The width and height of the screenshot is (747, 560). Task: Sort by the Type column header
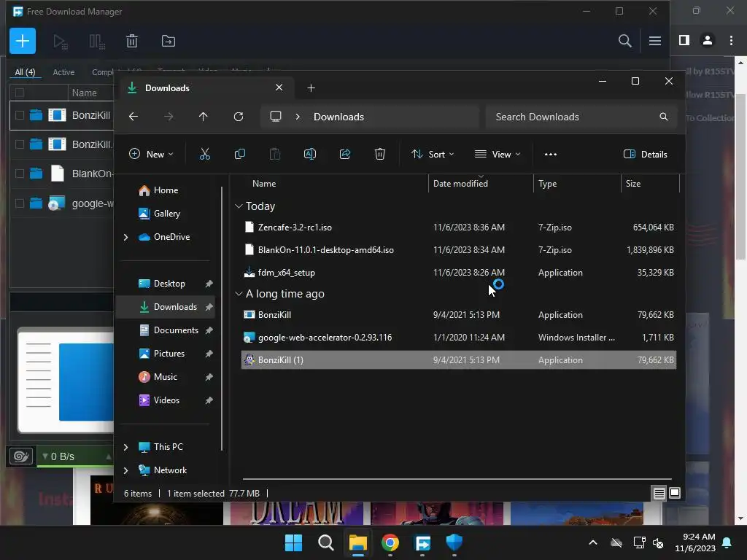[x=547, y=184]
